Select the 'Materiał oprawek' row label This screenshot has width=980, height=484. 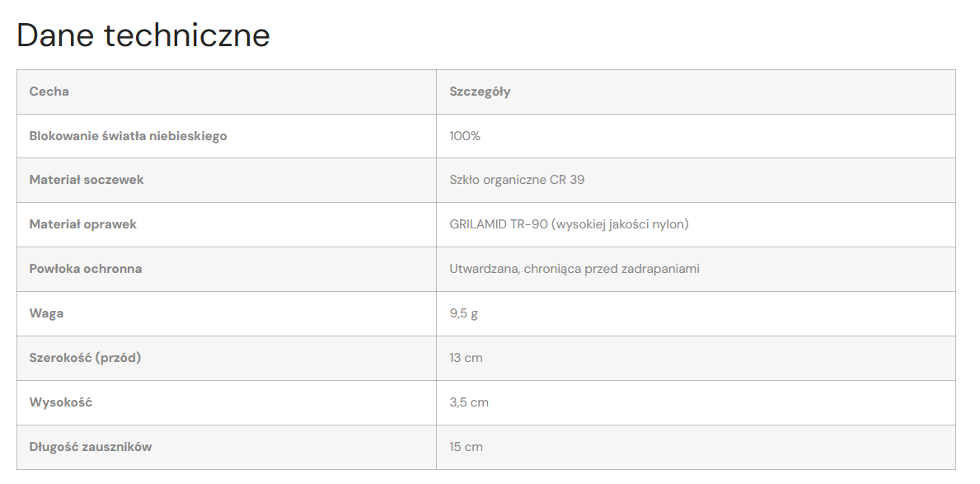point(83,224)
